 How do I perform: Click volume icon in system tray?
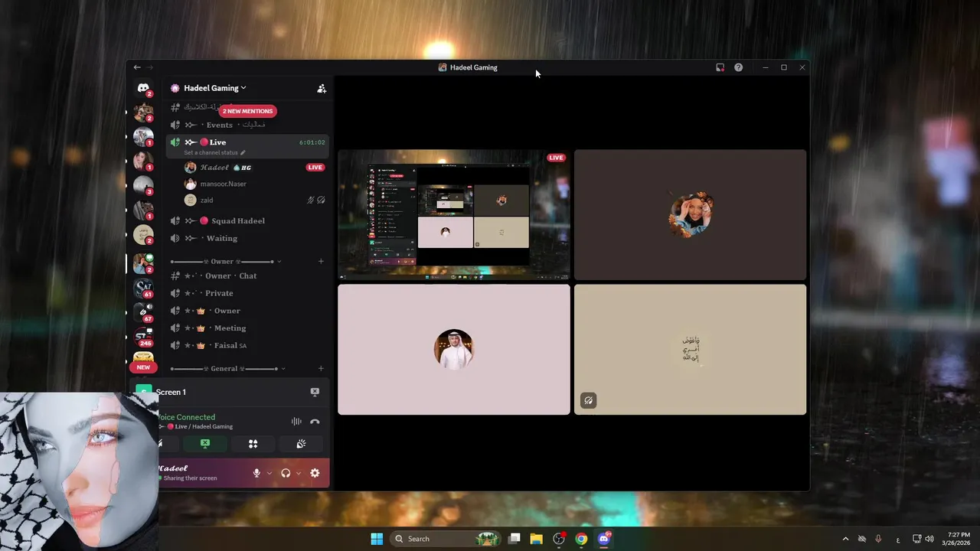(929, 539)
